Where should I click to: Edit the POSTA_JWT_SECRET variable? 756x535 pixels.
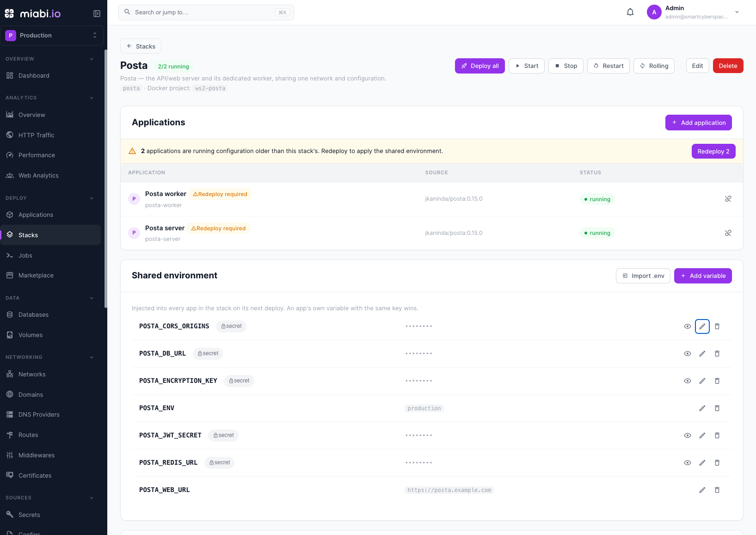pyautogui.click(x=702, y=436)
